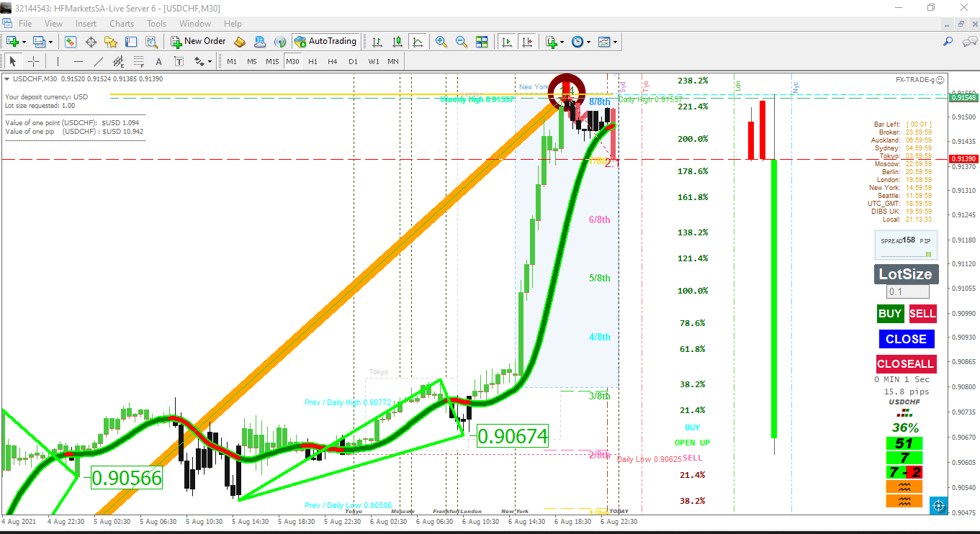980x534 pixels.
Task: Click the New Order button
Action: 198,42
